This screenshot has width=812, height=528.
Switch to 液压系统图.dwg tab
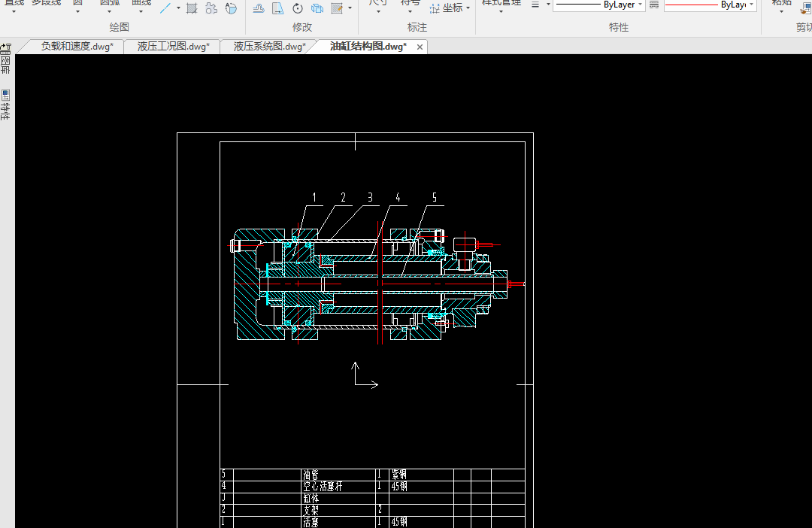coord(269,47)
